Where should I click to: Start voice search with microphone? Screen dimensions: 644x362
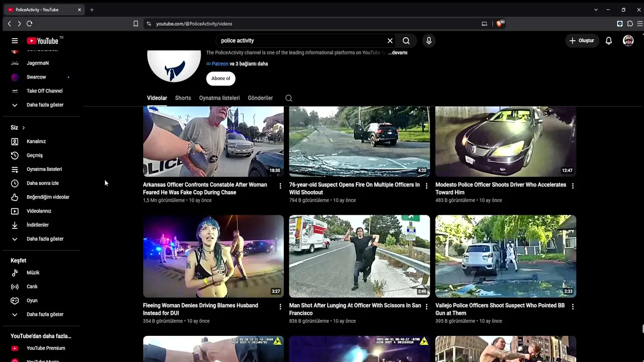[x=429, y=41]
